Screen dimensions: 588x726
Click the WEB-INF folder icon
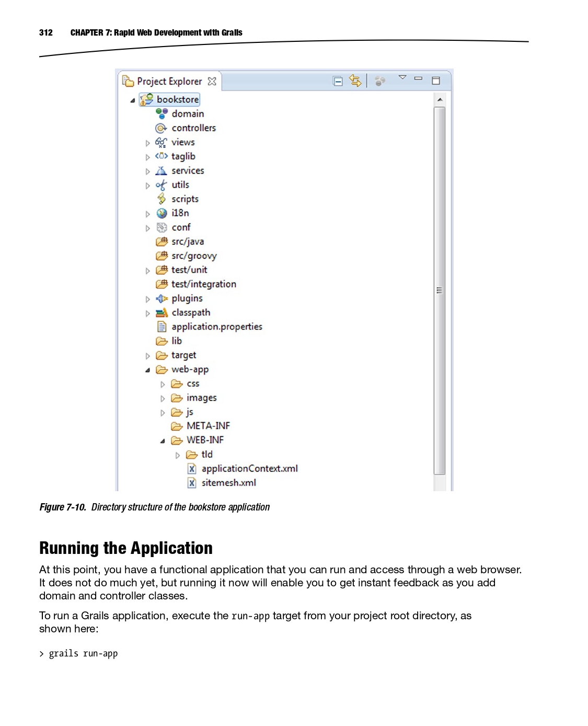coord(177,440)
